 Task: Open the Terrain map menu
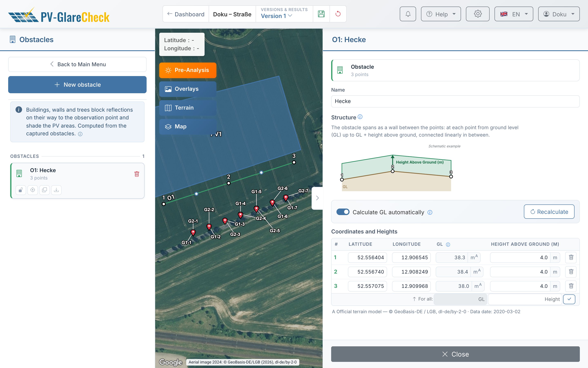(188, 108)
